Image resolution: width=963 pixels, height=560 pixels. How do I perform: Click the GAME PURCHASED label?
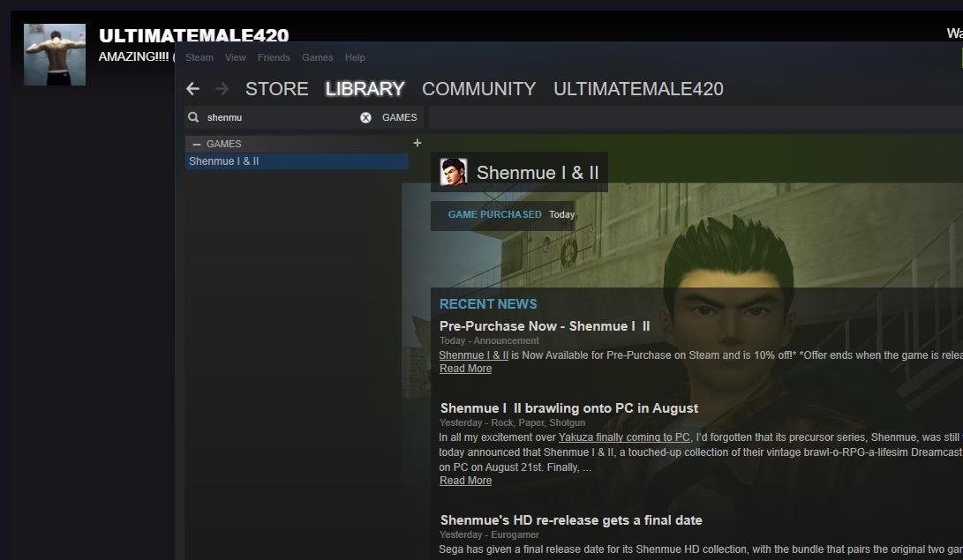[x=495, y=214]
